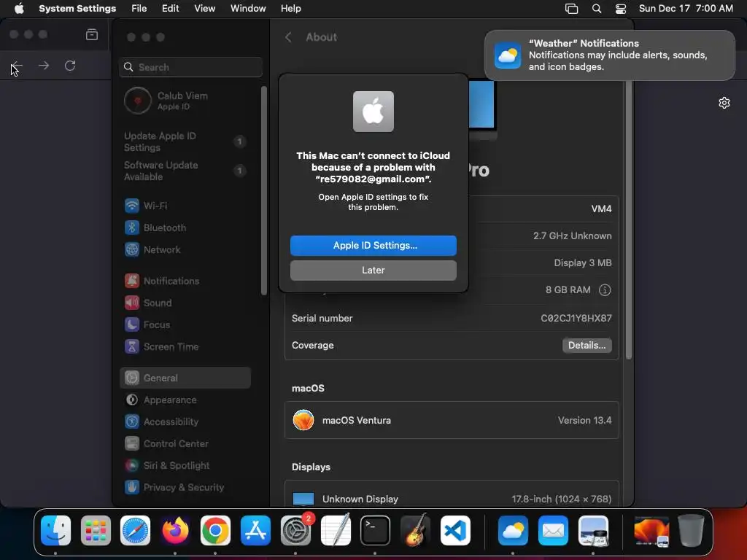Launch Google Chrome from the Dock
Screen dimensions: 747x560
215,530
